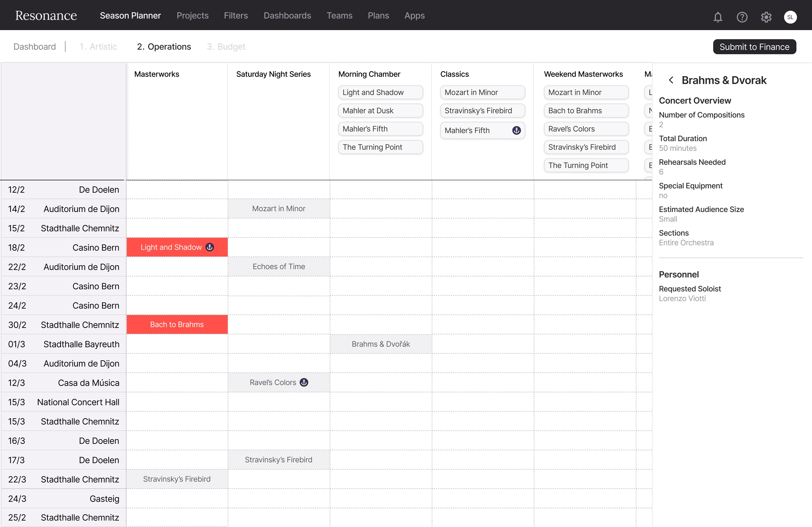Select the Brahms & Dvořák scheduled concert
The height and width of the screenshot is (527, 812).
[x=381, y=344]
